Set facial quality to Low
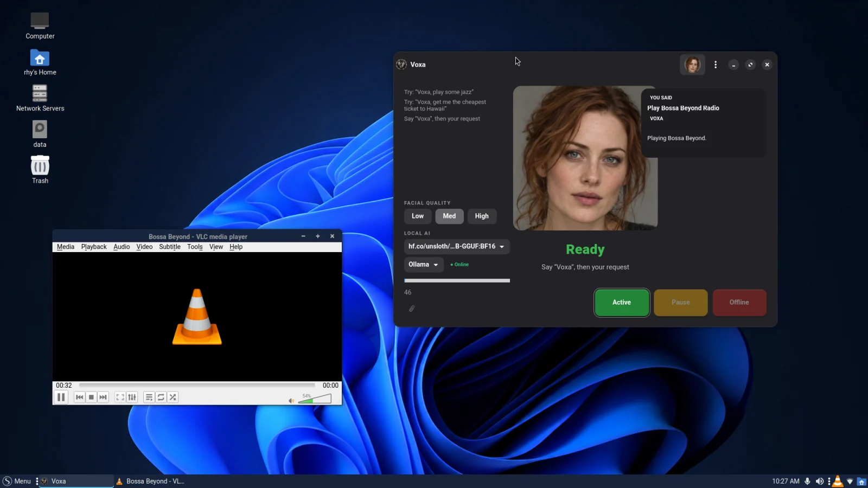Screen dimensions: 868x488 (x=418, y=216)
